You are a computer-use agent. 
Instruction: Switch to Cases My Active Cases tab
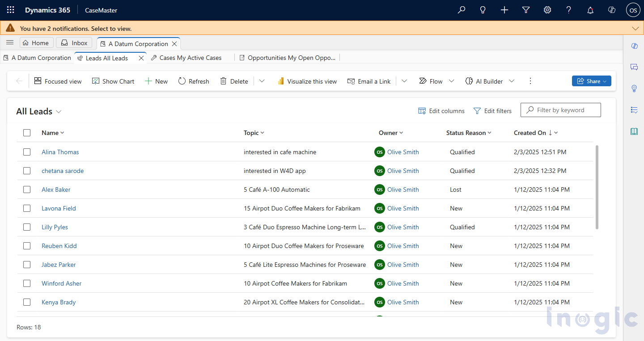point(186,58)
